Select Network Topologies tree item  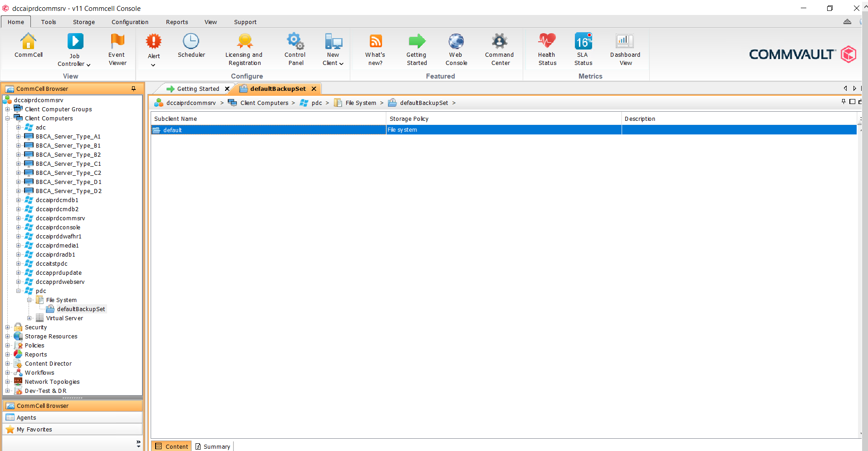(52, 382)
